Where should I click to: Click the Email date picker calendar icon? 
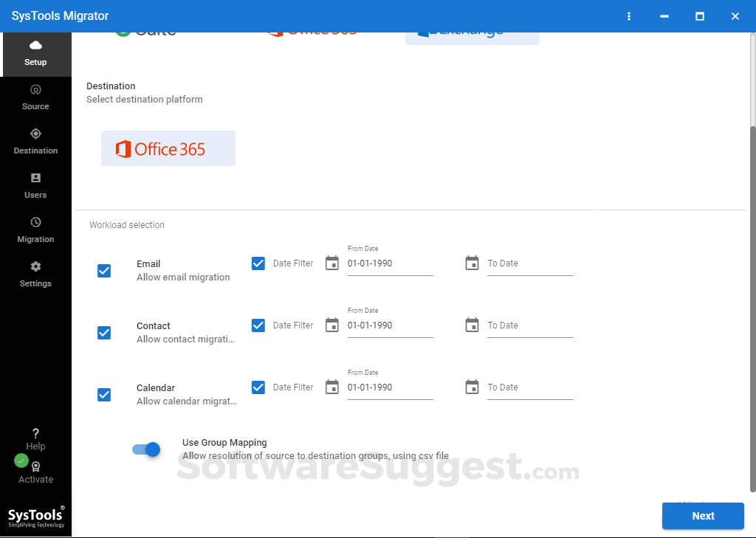point(331,263)
